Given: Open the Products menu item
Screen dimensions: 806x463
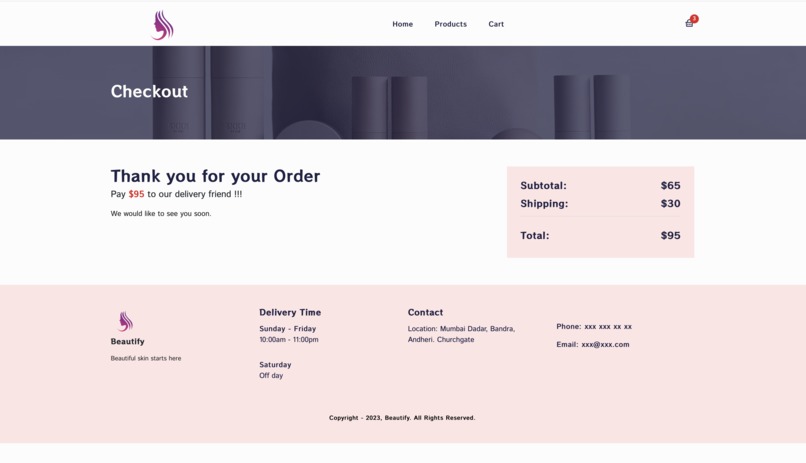Looking at the screenshot, I should (x=450, y=24).
